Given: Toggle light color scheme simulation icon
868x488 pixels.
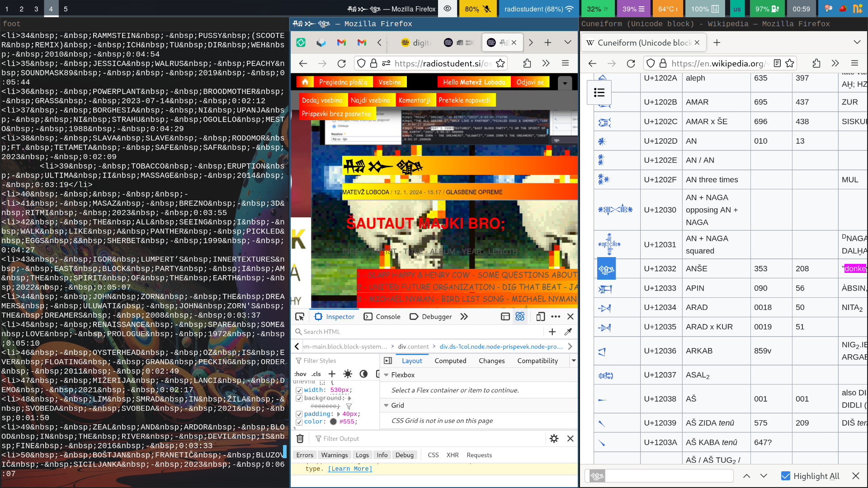Looking at the screenshot, I should tap(347, 374).
